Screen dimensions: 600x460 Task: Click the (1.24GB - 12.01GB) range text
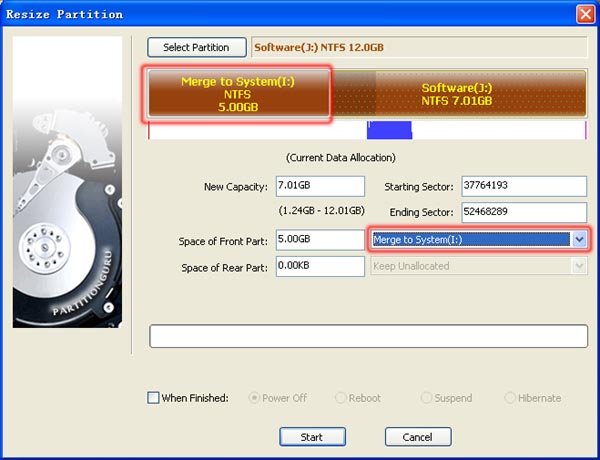pos(321,210)
